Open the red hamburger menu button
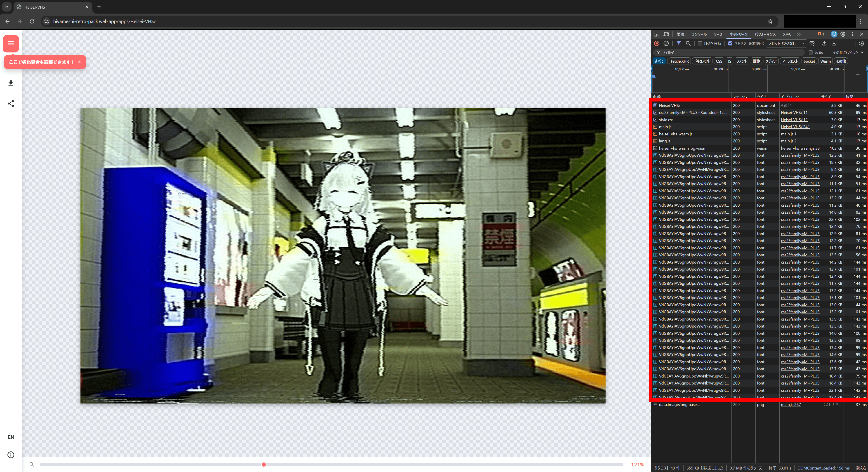Viewport: 868px width, 472px height. (x=11, y=43)
